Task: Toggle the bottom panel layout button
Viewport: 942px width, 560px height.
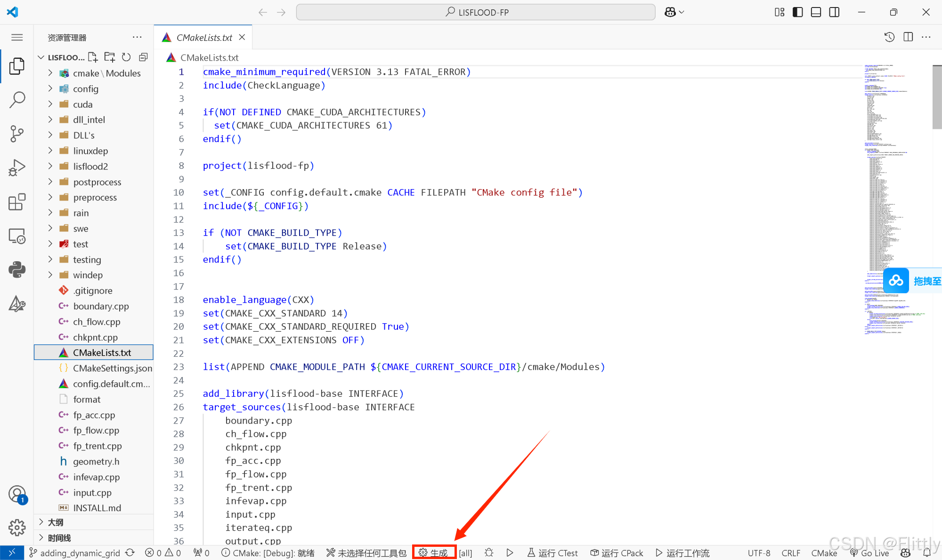Action: (816, 12)
